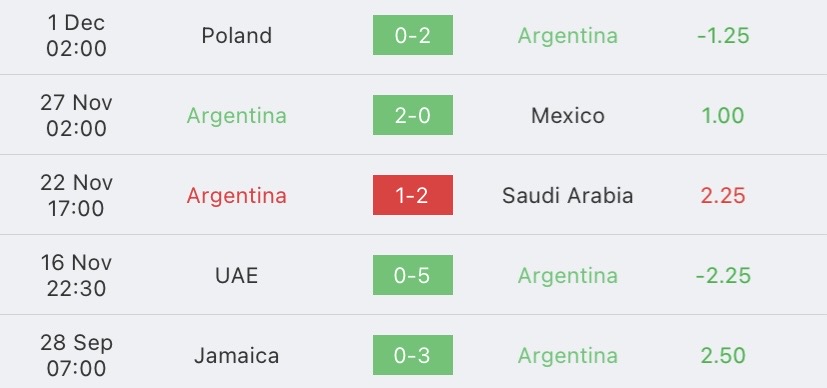Select Argentina in the 1 Dec row
827x388 pixels.
click(x=568, y=36)
